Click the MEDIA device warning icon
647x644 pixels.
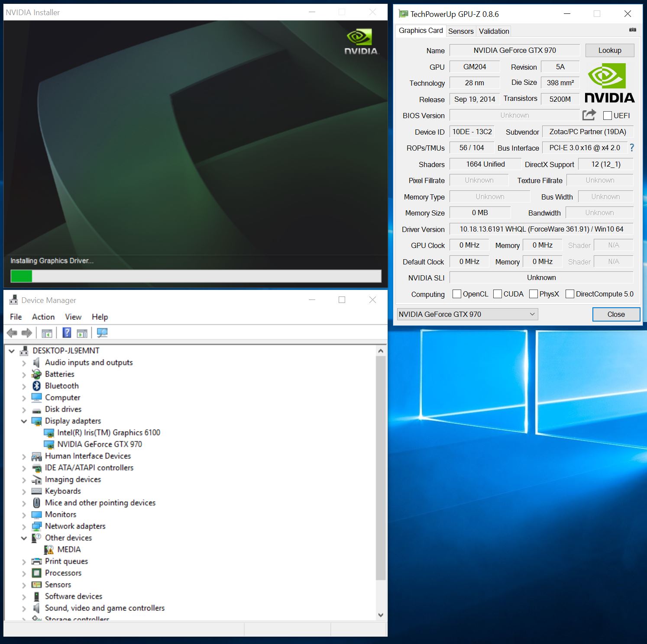pyautogui.click(x=49, y=550)
